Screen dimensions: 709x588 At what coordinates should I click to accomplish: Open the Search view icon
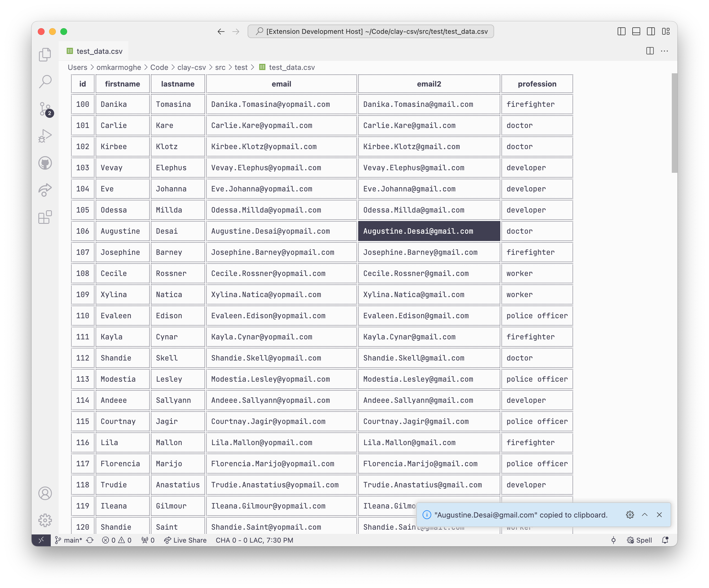pyautogui.click(x=45, y=81)
